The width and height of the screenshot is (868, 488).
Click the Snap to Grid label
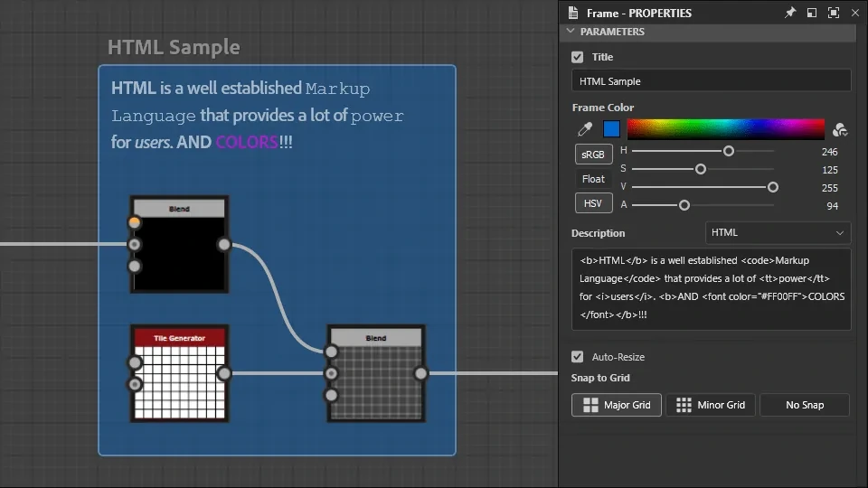point(600,378)
